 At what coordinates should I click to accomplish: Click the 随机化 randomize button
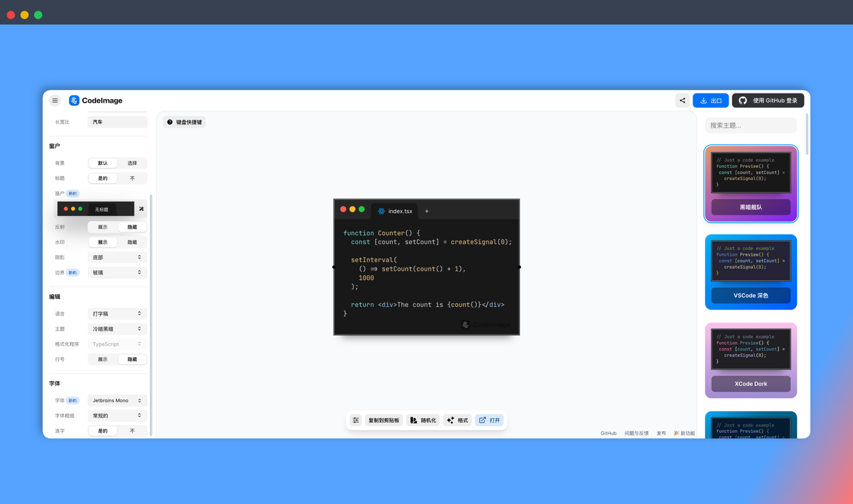(423, 420)
